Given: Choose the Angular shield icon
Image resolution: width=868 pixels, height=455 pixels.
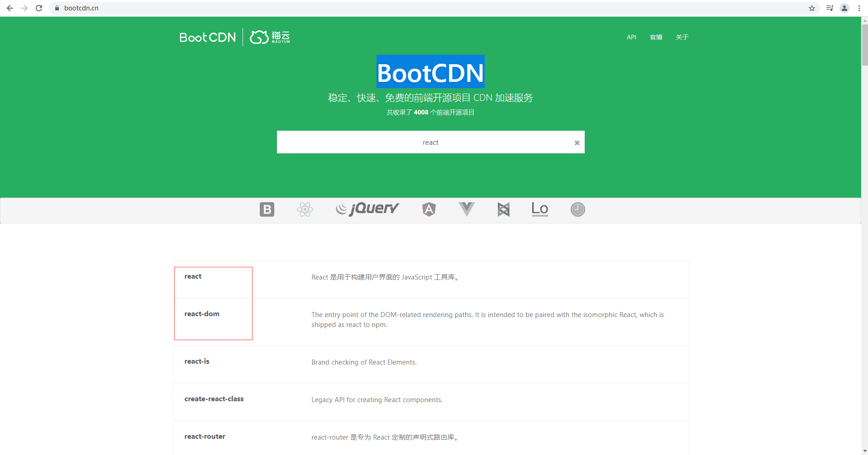Looking at the screenshot, I should 429,209.
